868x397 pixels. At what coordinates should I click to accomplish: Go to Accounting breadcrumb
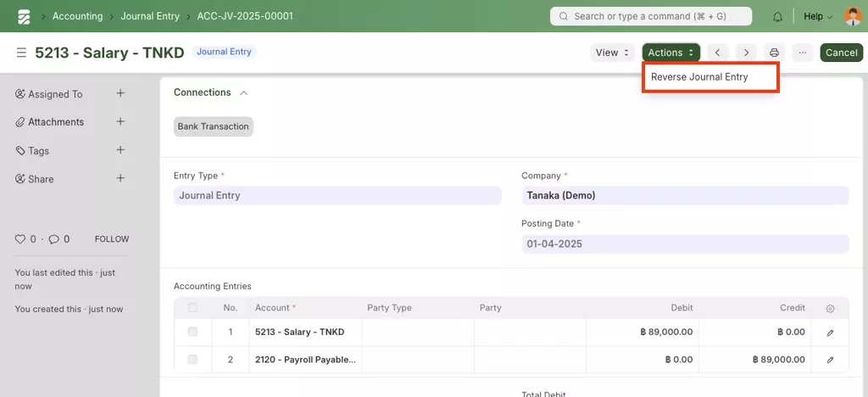click(77, 16)
